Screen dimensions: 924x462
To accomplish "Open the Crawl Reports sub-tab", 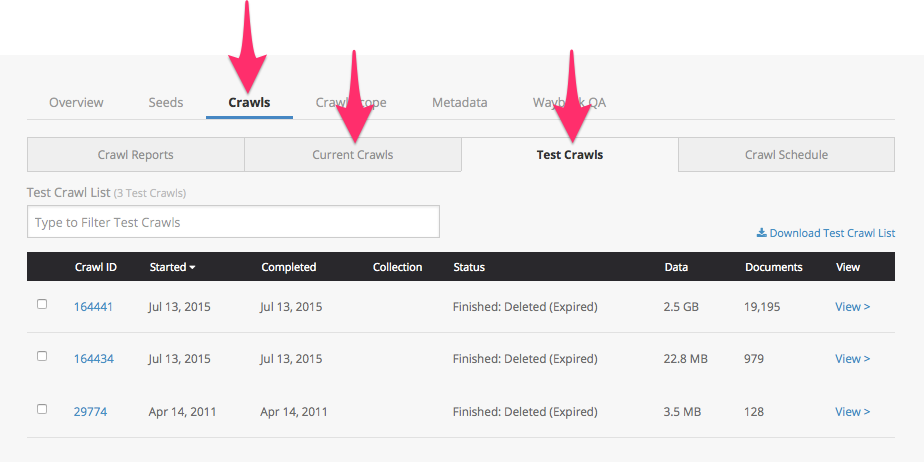I will coord(136,155).
